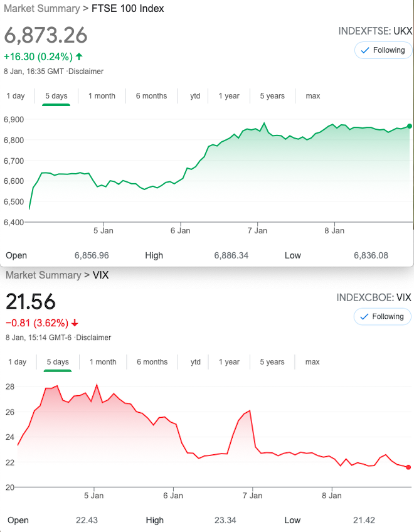Select the FTSE 100 '5 days' range tab

pos(56,96)
